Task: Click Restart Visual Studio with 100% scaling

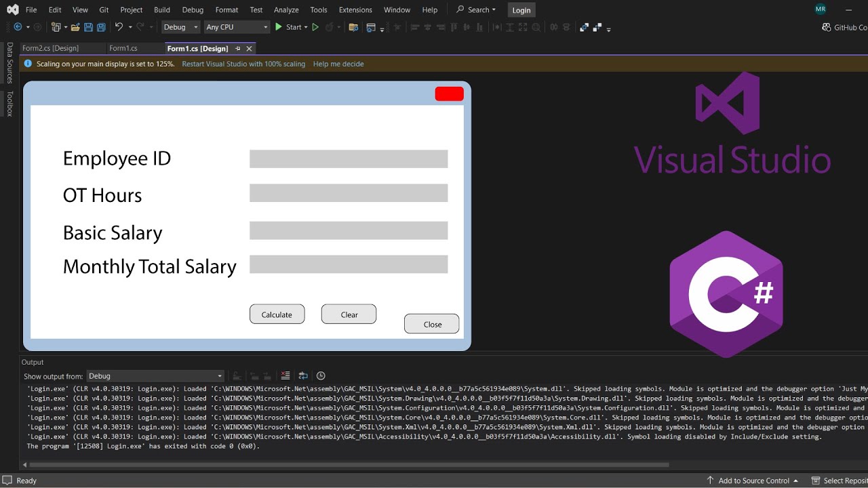Action: [243, 64]
